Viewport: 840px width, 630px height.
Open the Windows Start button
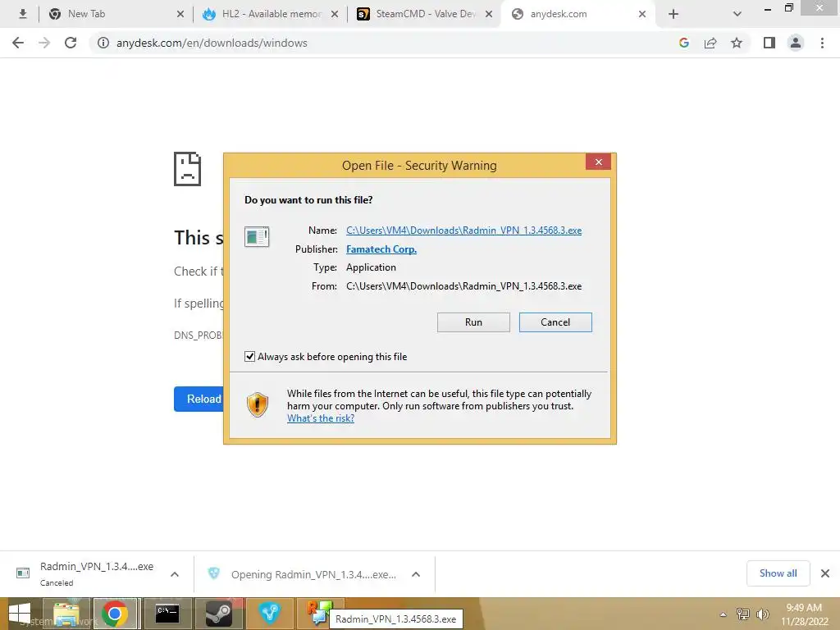point(20,614)
